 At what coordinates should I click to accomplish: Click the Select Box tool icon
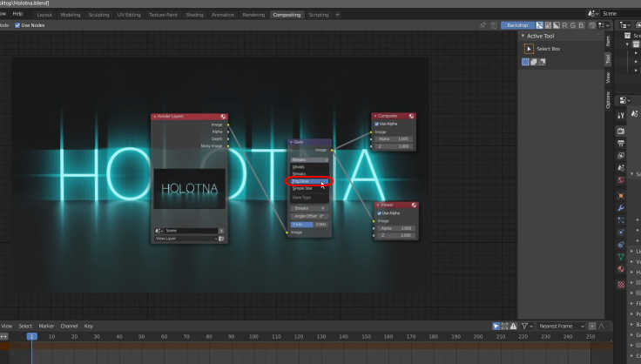529,49
